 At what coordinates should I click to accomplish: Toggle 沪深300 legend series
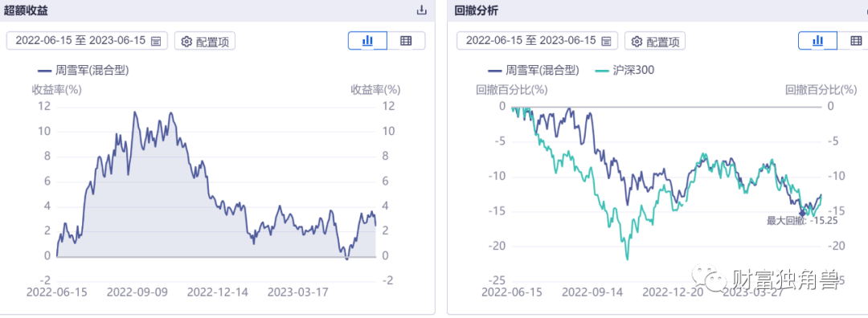click(624, 70)
